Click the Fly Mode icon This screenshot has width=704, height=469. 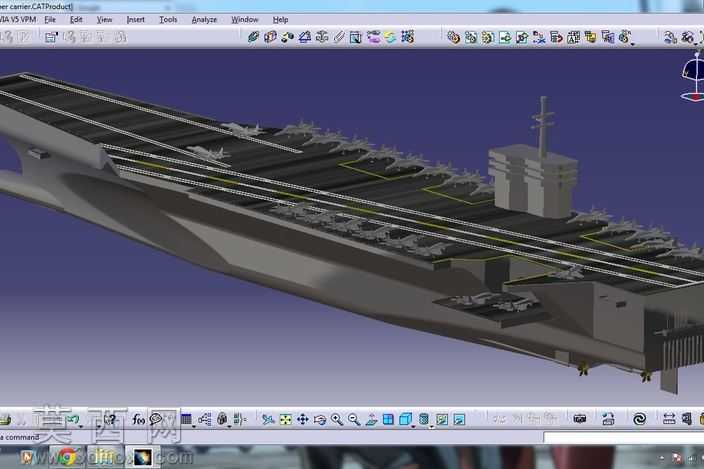point(268,419)
